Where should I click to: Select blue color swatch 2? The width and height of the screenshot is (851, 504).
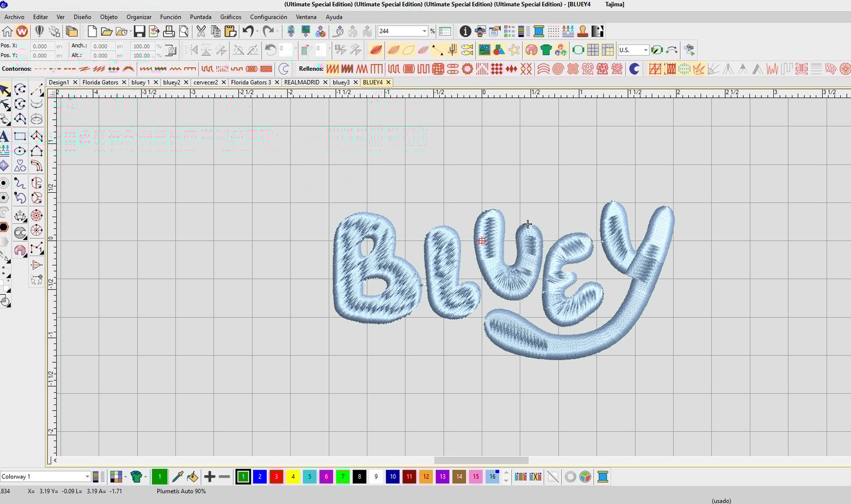(x=260, y=477)
